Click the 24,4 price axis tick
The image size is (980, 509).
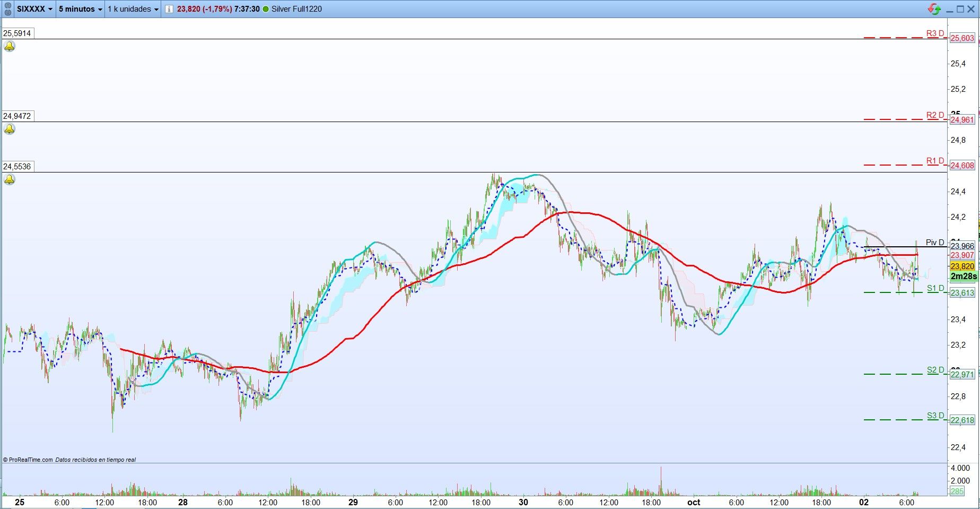pos(958,192)
